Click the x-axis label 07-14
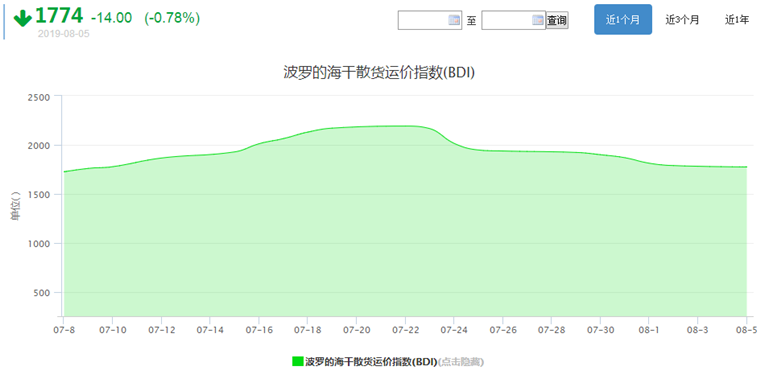This screenshot has width=760, height=370. pyautogui.click(x=209, y=330)
